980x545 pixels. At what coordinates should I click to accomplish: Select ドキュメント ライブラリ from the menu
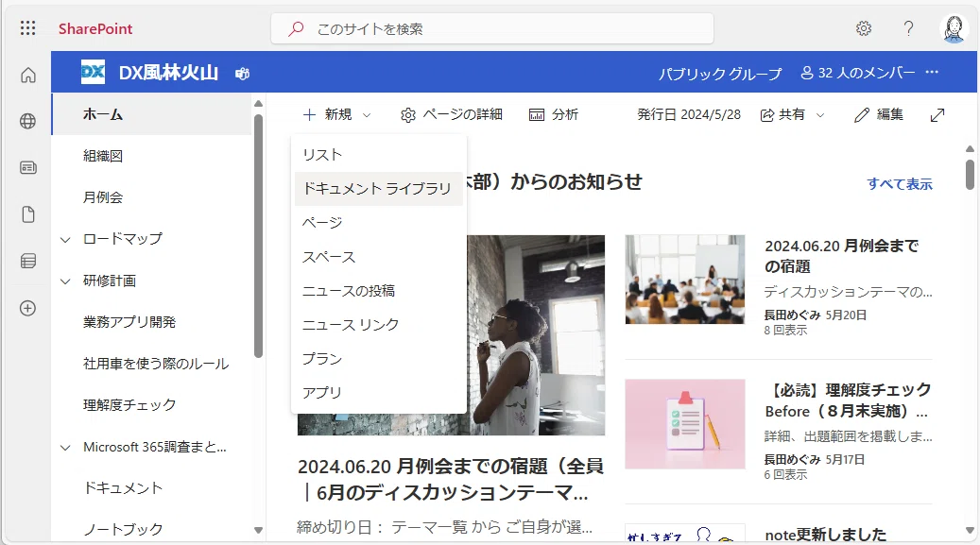click(x=379, y=188)
